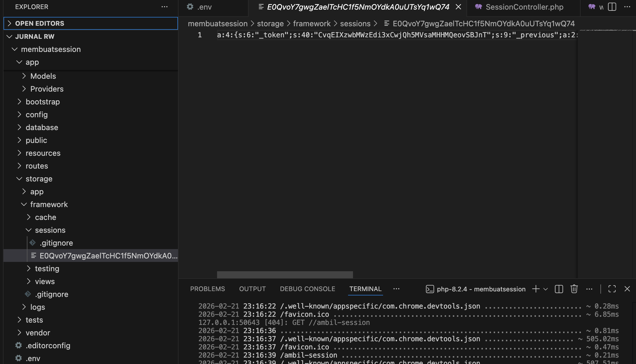636x364 pixels.
Task: Collapse the sessions folder
Action: (x=50, y=230)
